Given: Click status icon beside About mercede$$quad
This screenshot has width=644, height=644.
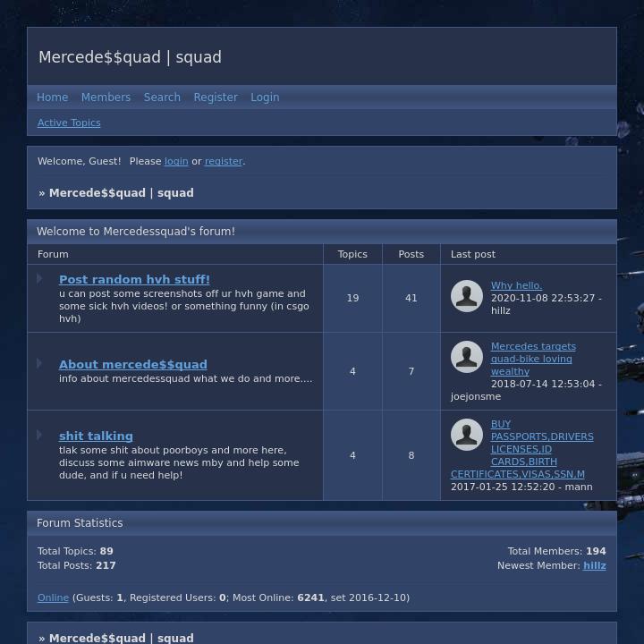Looking at the screenshot, I should [39, 363].
